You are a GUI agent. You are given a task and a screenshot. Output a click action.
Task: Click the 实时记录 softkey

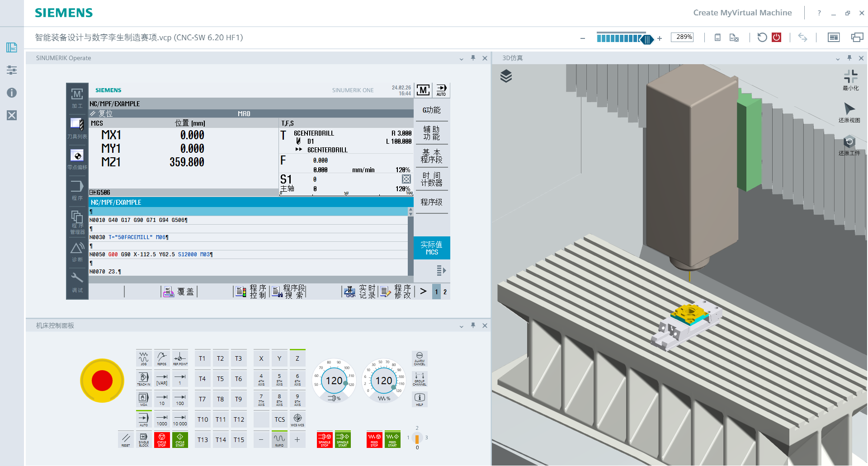click(x=360, y=292)
